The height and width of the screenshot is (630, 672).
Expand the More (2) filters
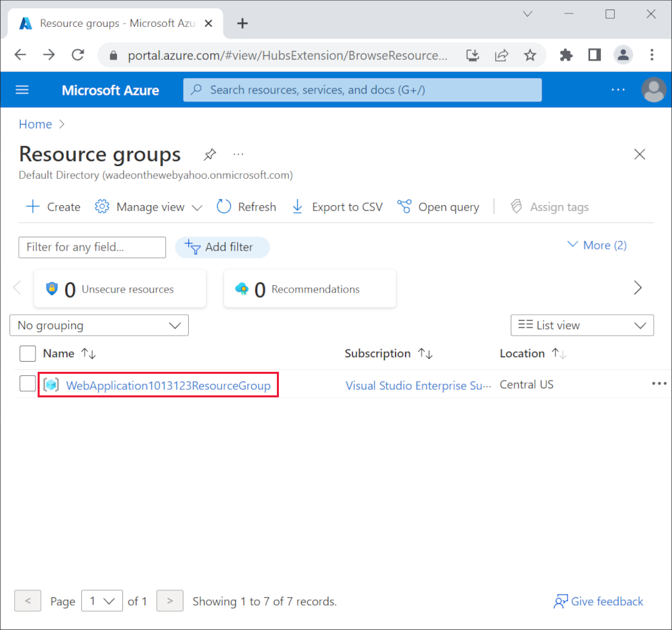596,245
